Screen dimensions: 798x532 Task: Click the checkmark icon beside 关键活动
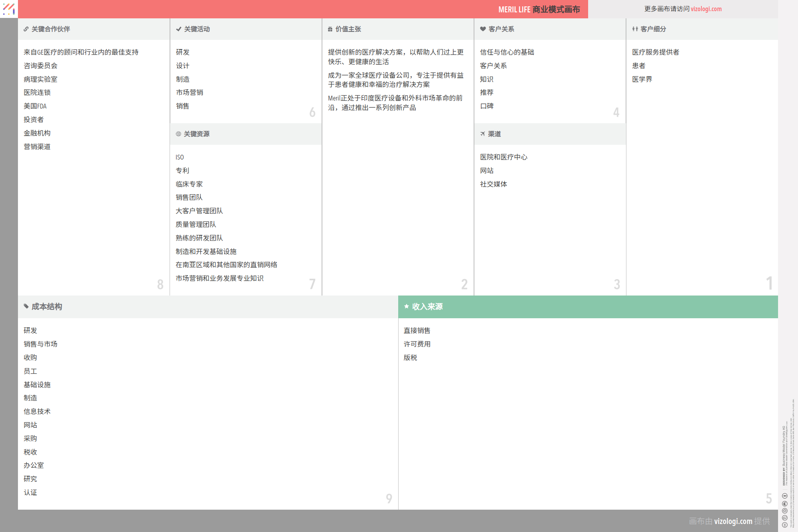coord(179,29)
